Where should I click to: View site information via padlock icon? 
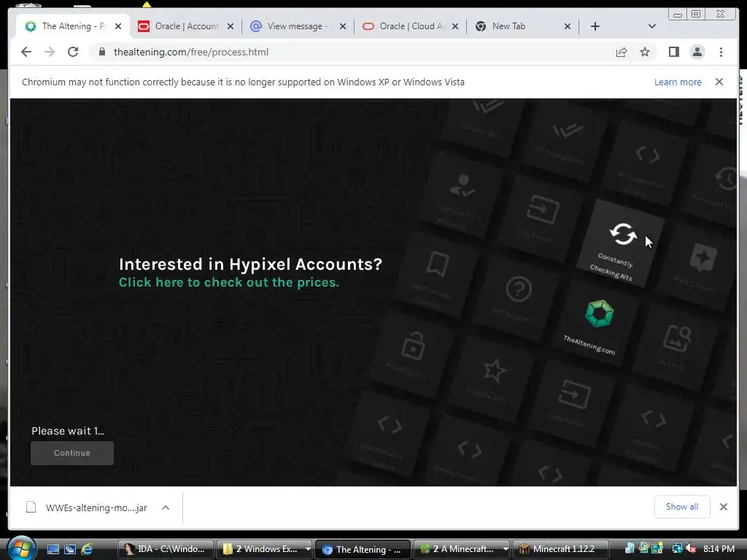102,52
